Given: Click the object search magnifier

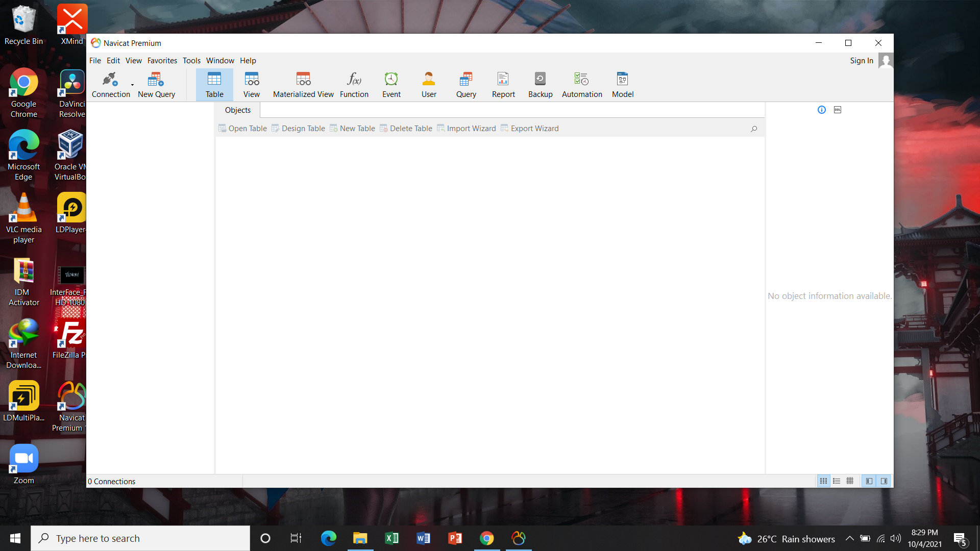Looking at the screenshot, I should (x=754, y=129).
